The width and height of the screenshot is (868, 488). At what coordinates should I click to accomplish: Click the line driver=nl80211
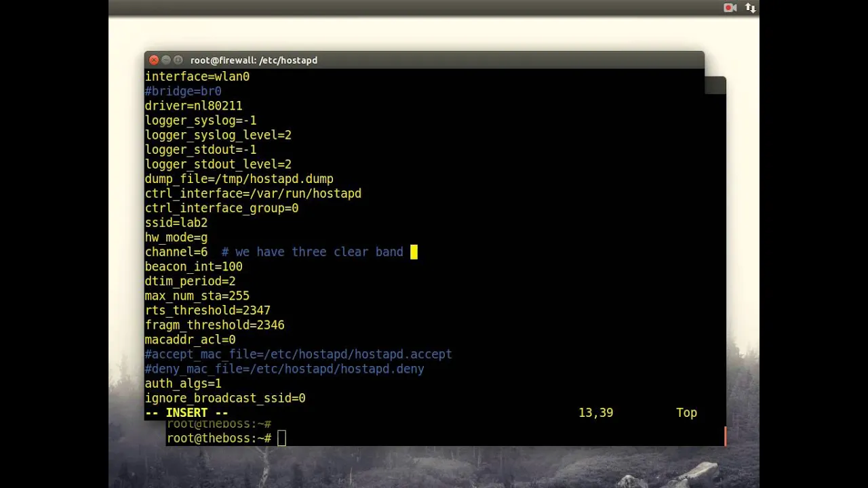194,106
